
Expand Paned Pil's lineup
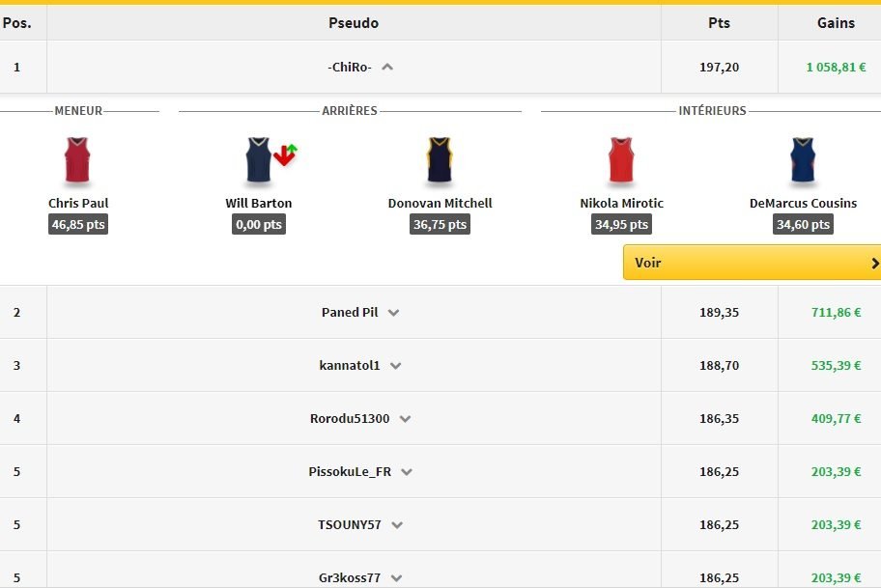(393, 313)
